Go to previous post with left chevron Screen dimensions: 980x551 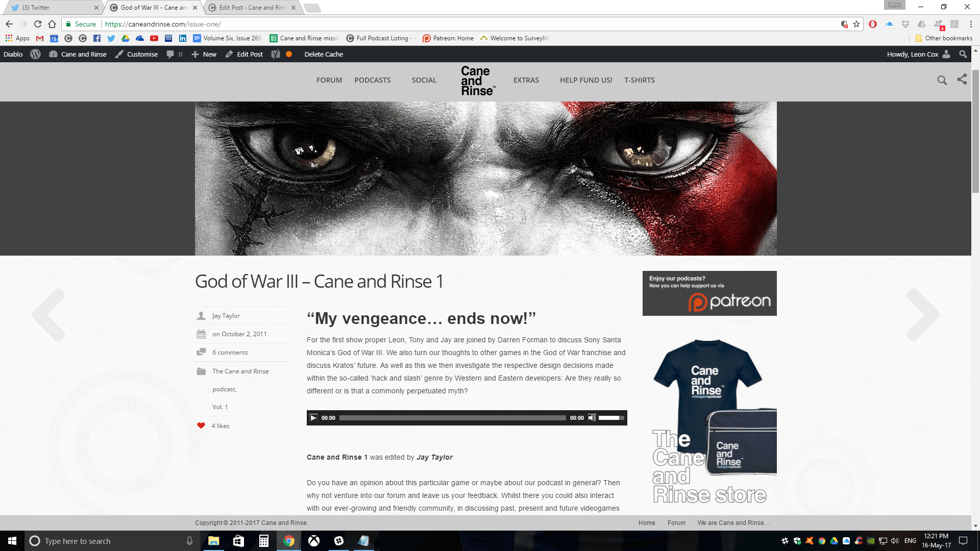pyautogui.click(x=48, y=315)
